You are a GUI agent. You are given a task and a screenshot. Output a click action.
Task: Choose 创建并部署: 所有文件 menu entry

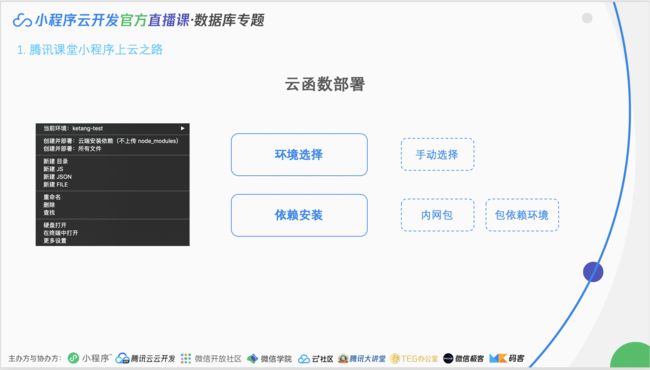(x=72, y=148)
